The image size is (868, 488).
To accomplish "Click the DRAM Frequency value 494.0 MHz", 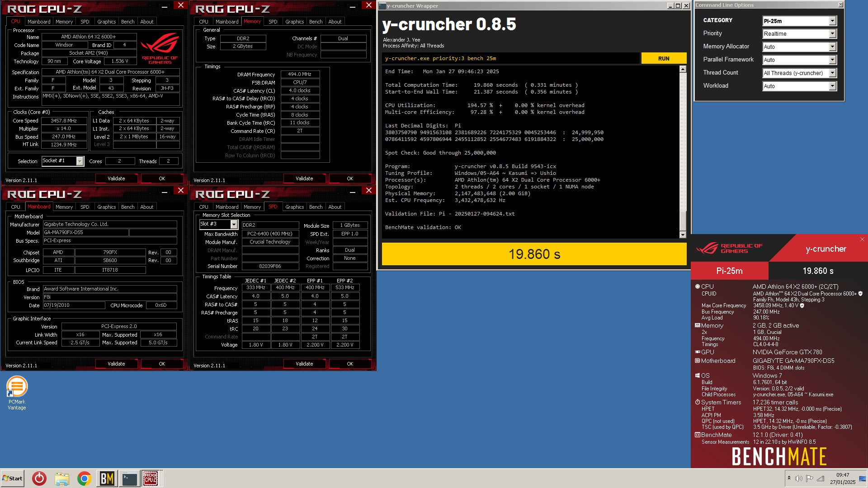I will point(300,74).
